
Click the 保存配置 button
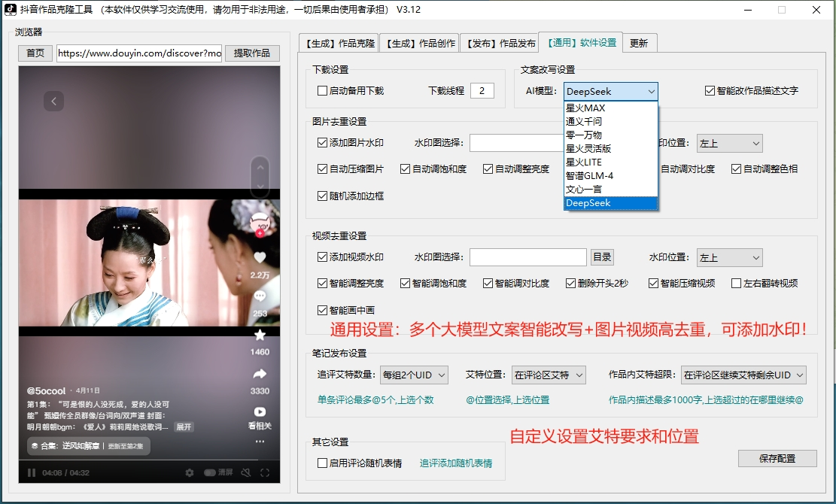777,458
